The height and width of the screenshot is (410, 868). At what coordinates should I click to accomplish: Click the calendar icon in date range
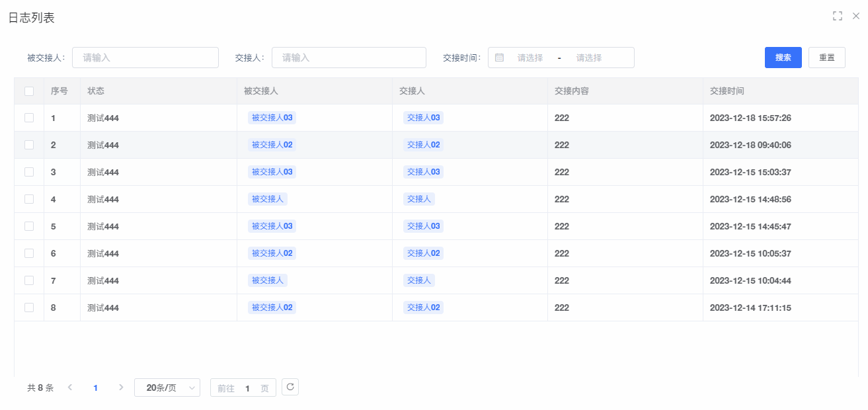click(x=499, y=58)
